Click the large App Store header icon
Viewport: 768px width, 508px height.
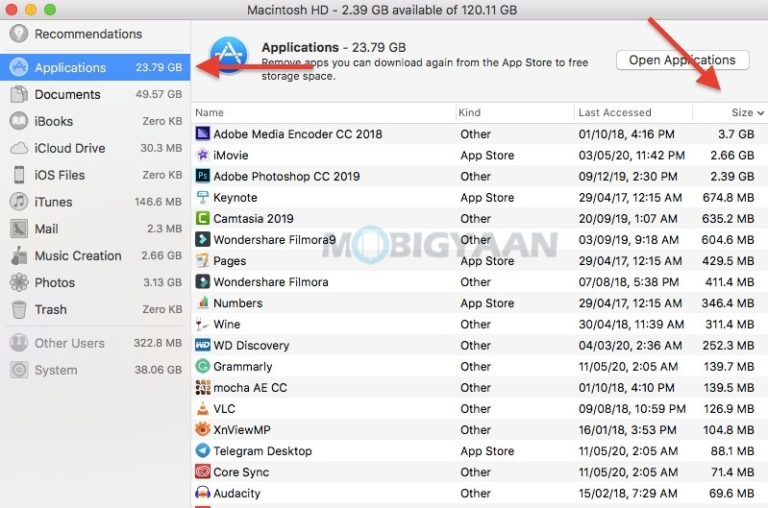coord(229,55)
